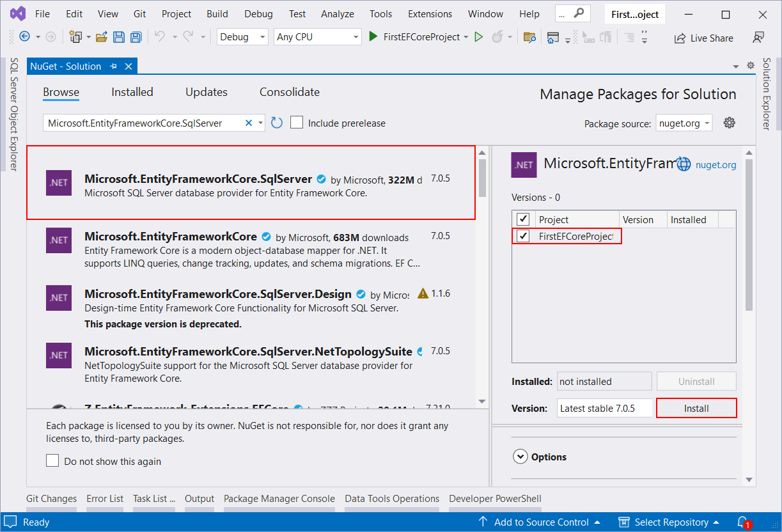The height and width of the screenshot is (532, 782).
Task: Click the Open File folder icon
Action: pyautogui.click(x=101, y=37)
